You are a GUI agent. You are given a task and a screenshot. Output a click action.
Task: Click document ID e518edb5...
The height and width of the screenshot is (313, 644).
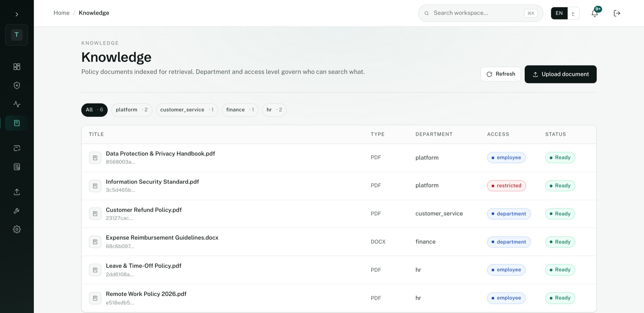pyautogui.click(x=120, y=303)
